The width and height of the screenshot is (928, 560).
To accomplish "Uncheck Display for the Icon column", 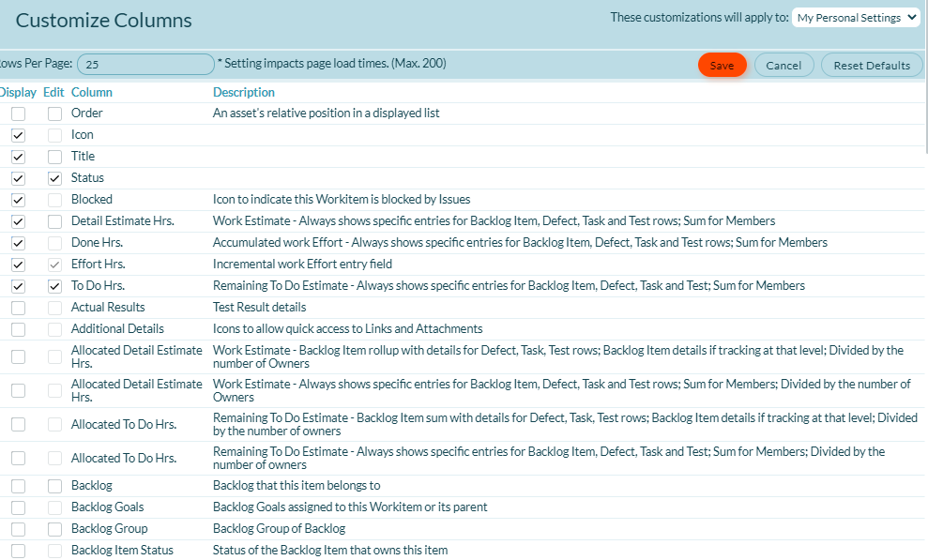I will point(19,135).
